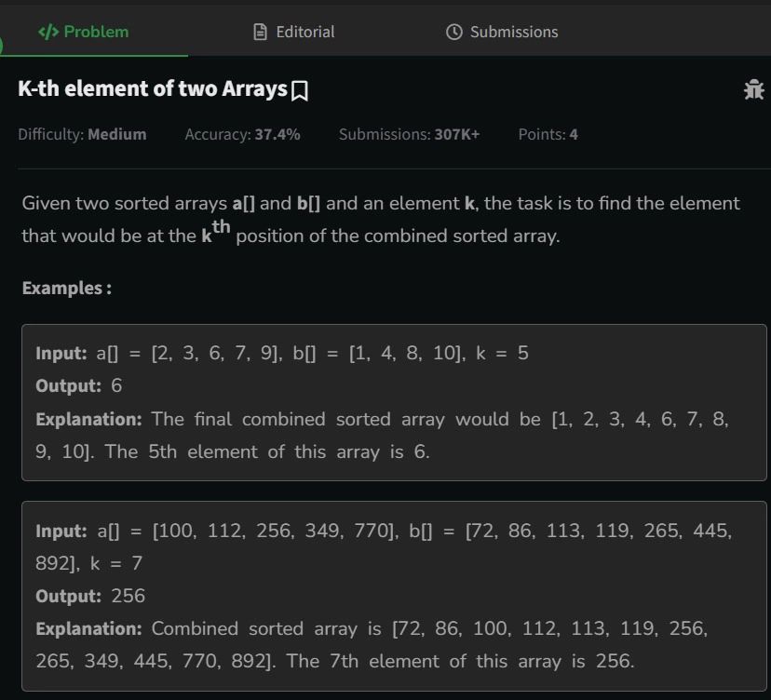
Task: Click the Submissions 307K+ stat
Action: click(409, 134)
